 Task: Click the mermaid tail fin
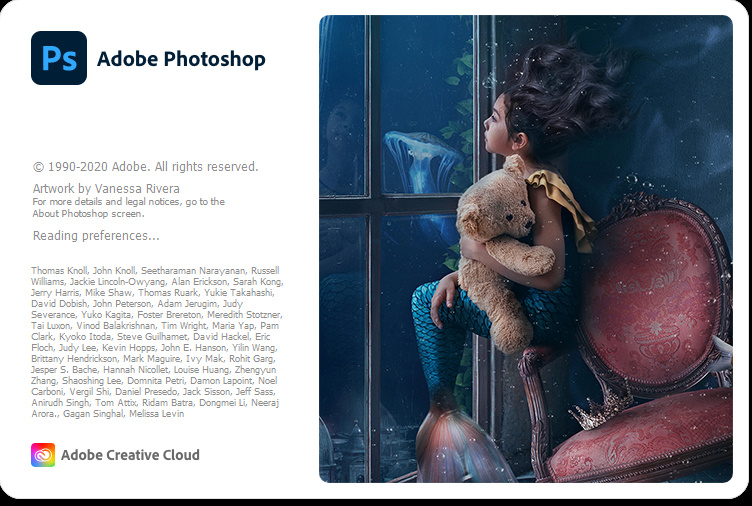coord(458,444)
